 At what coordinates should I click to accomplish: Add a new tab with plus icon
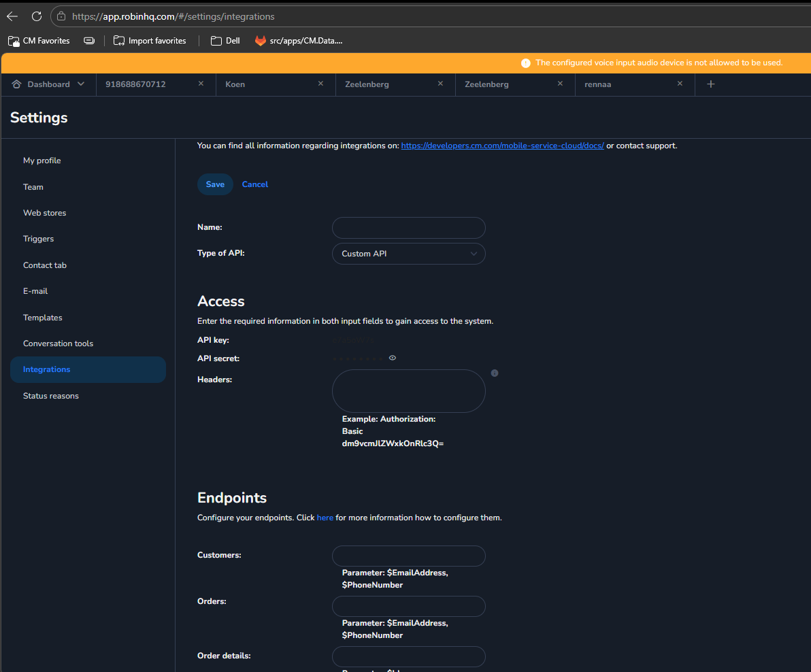pos(711,84)
